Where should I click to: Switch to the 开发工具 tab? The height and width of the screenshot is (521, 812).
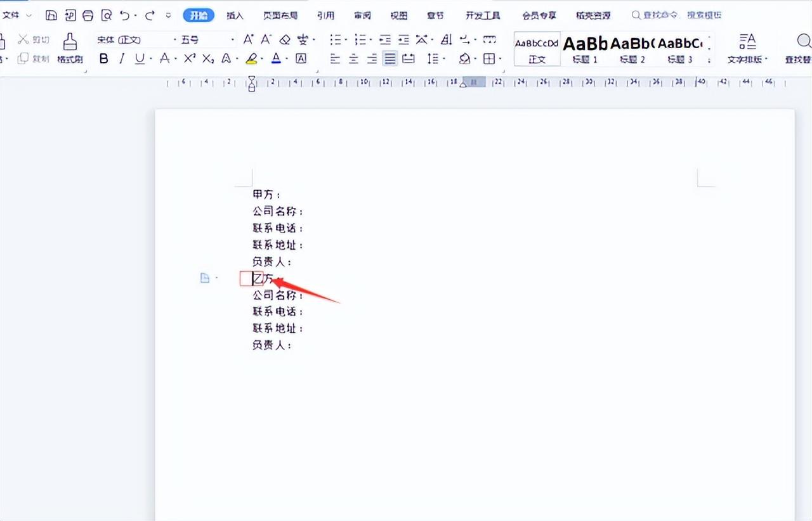click(483, 15)
